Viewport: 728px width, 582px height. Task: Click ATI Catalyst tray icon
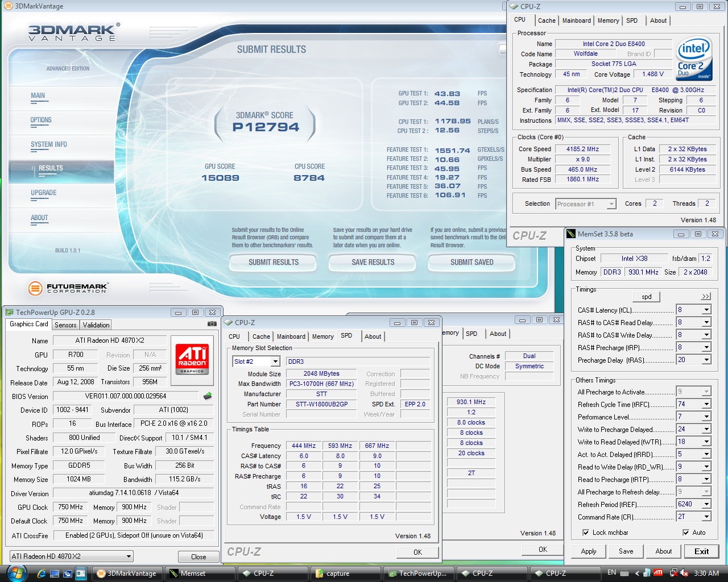click(x=658, y=573)
